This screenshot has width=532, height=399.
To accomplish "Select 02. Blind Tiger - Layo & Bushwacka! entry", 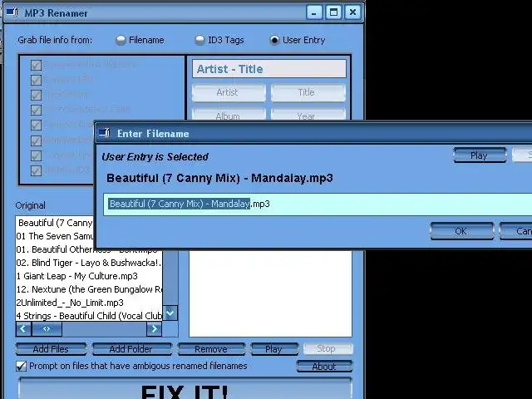I will 89,263.
